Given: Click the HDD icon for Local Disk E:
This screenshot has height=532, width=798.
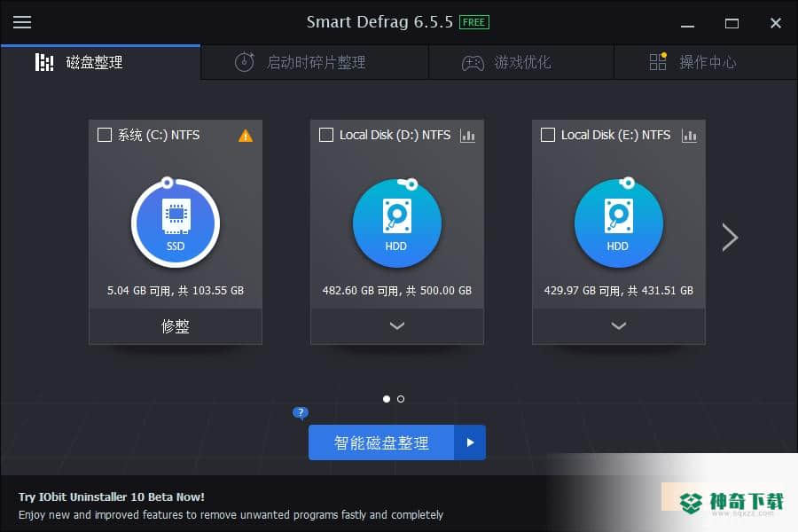Looking at the screenshot, I should click(x=618, y=223).
